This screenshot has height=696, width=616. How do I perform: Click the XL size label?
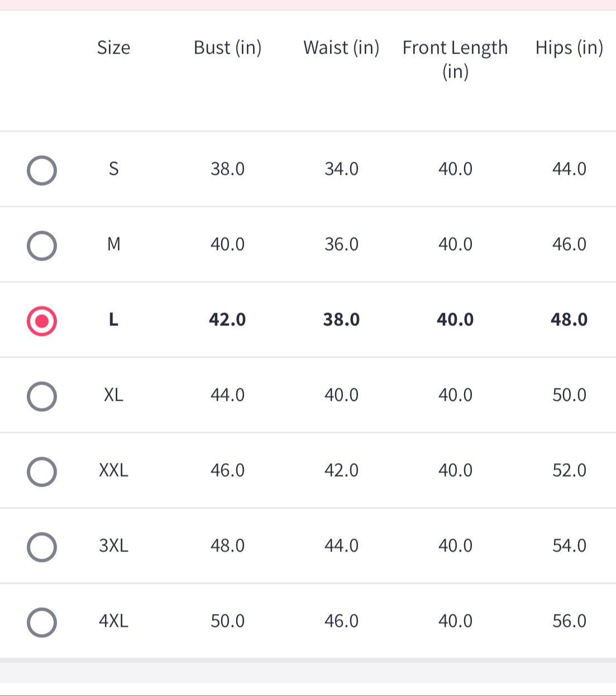click(113, 395)
